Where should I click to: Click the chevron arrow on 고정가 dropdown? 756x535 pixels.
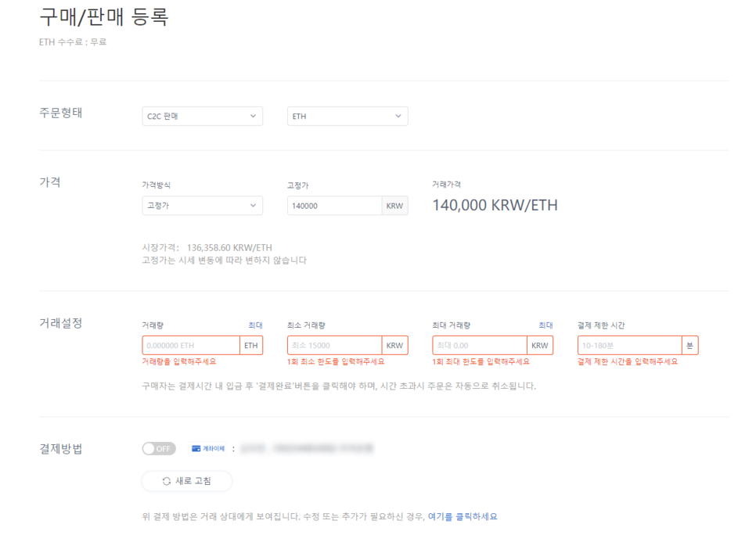[253, 206]
